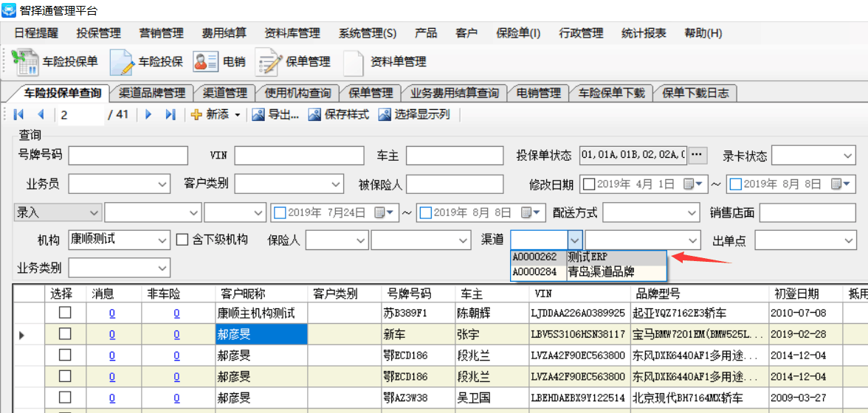Click the 被保险人 input field

454,184
